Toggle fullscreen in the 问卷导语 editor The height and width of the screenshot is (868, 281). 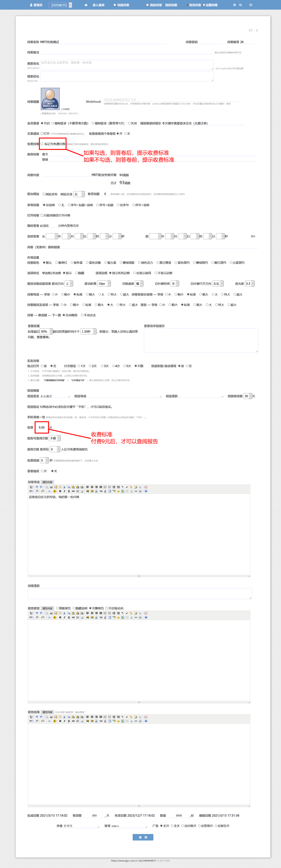[146, 487]
